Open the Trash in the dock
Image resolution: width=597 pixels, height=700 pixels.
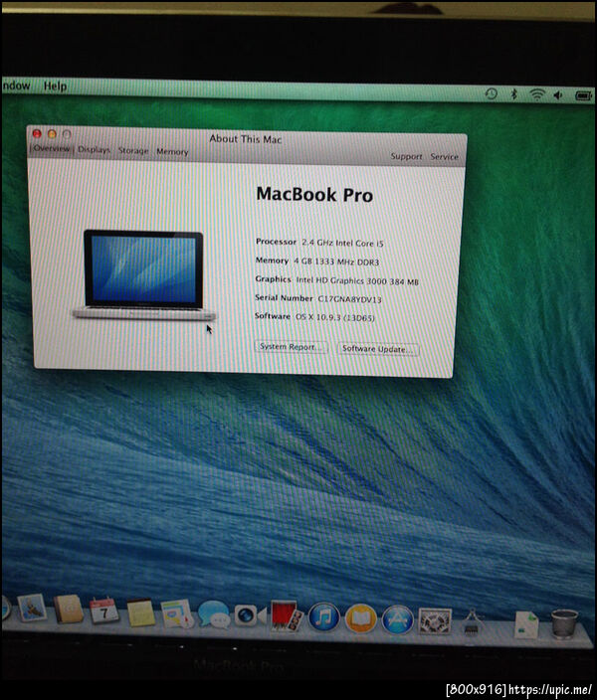[564, 623]
